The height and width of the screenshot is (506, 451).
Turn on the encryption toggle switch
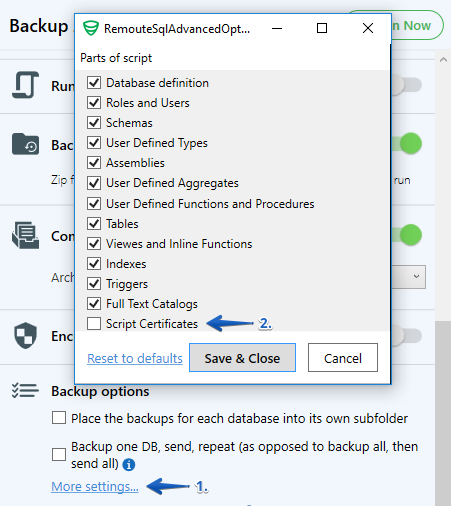tap(407, 336)
